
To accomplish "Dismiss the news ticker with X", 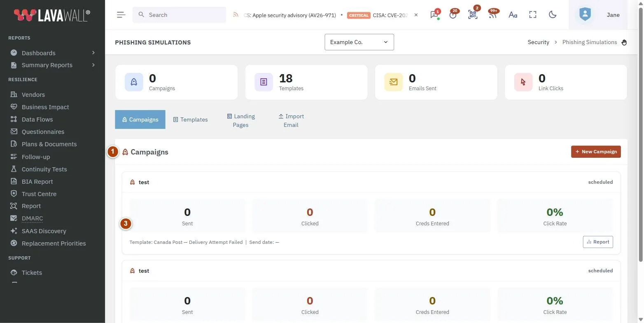I will [416, 15].
